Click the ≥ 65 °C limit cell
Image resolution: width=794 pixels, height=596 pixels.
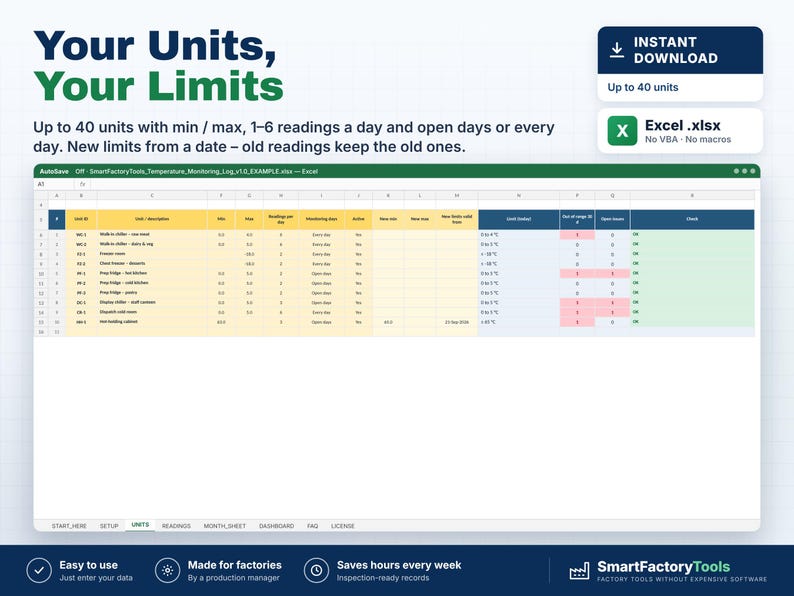point(519,322)
